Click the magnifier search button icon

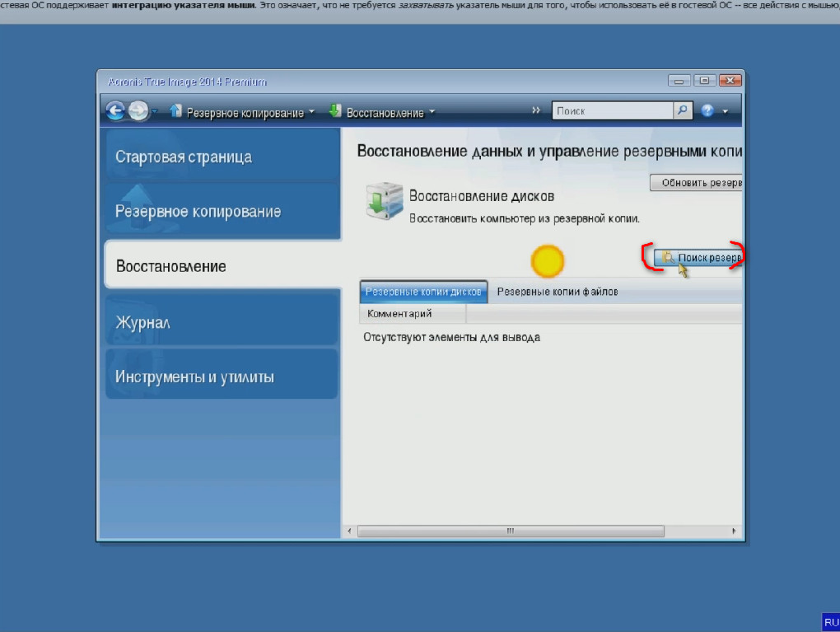pyautogui.click(x=683, y=110)
